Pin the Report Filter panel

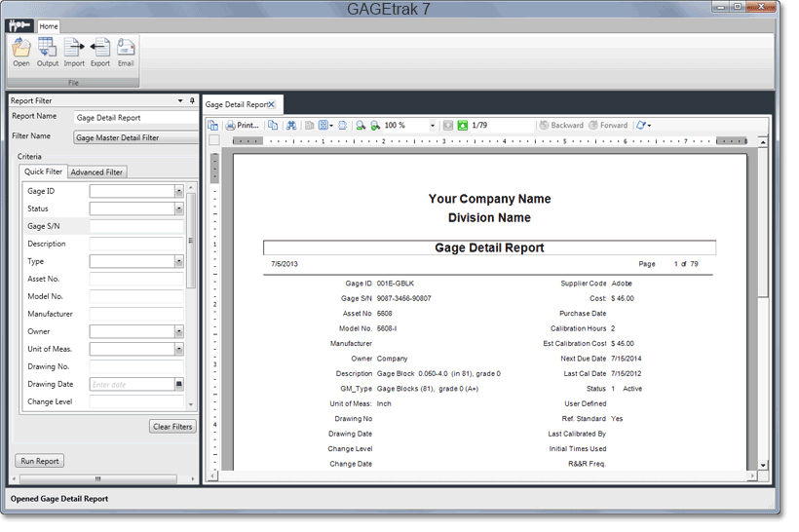(192, 100)
